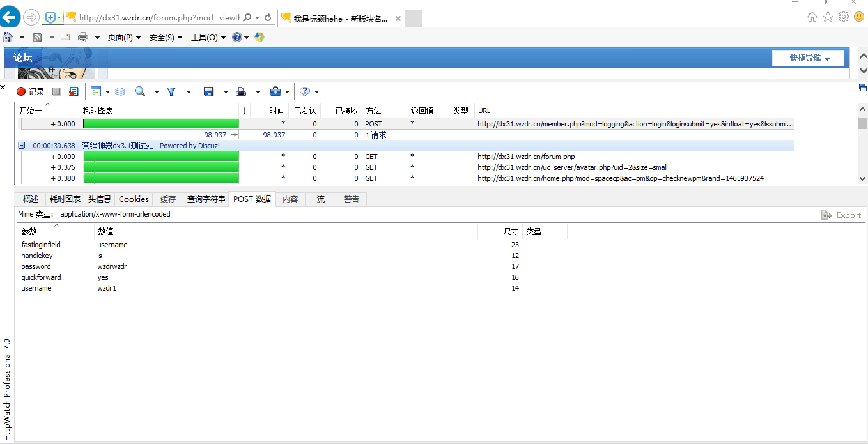Click the magnifying glass find icon in HttpWatch
Screen dimensions: 868x444
pos(139,92)
